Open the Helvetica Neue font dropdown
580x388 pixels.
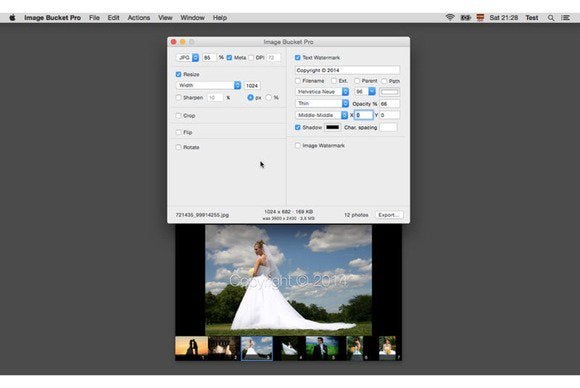(x=322, y=92)
